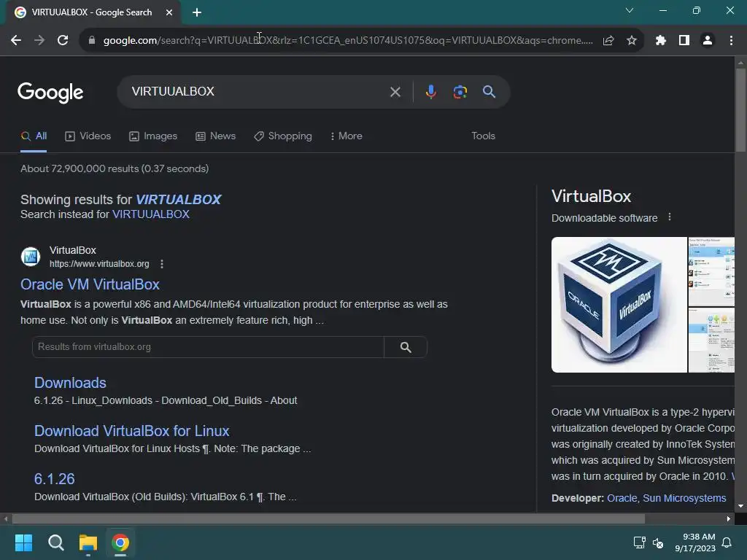Open the Sun Microsystems developer link
This screenshot has width=747, height=560.
(x=684, y=498)
